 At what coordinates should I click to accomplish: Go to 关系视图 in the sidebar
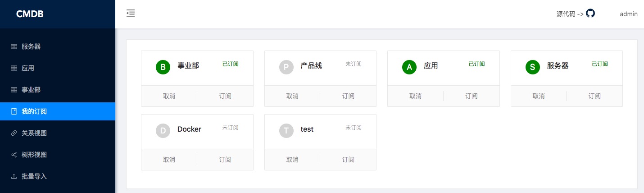[x=34, y=133]
